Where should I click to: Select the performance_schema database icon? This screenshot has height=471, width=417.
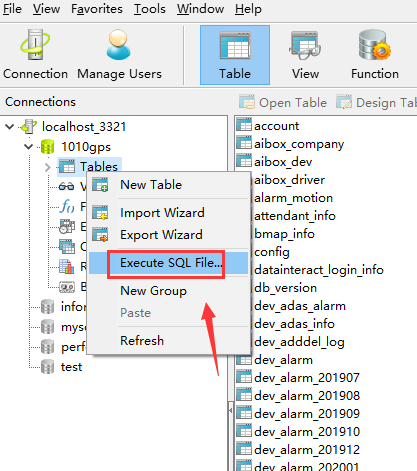coord(47,347)
